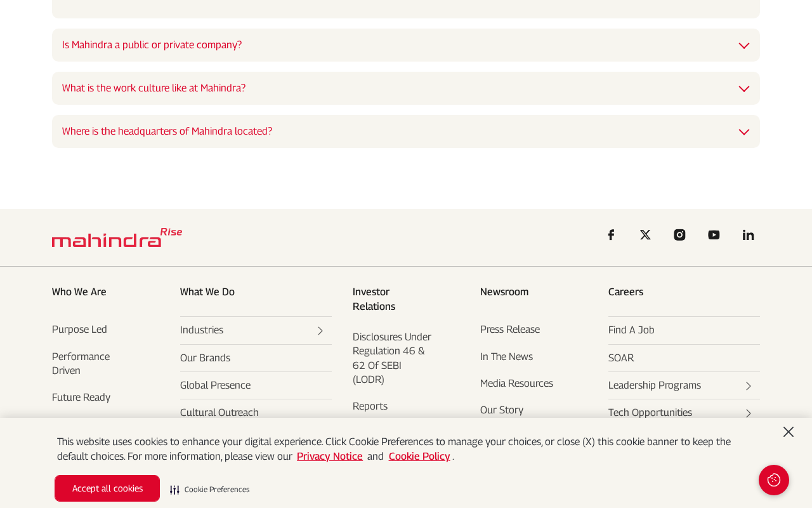Open the SOAR careers link
The height and width of the screenshot is (508, 812).
coord(621,358)
